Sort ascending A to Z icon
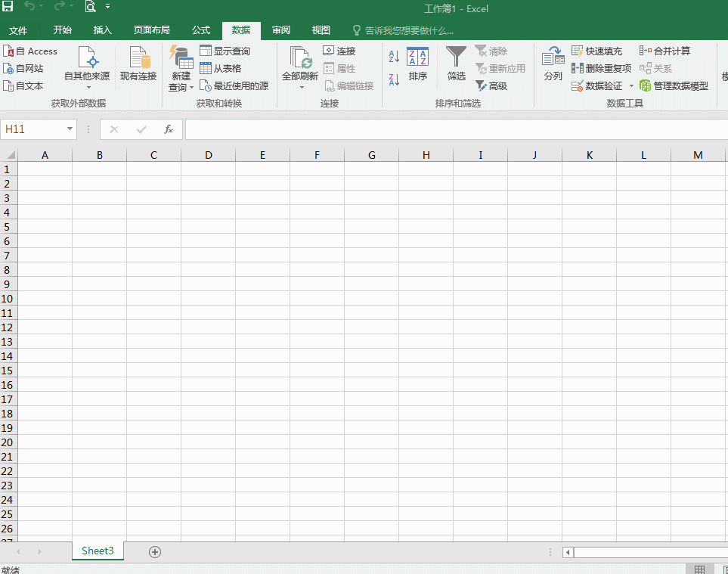 coord(394,56)
